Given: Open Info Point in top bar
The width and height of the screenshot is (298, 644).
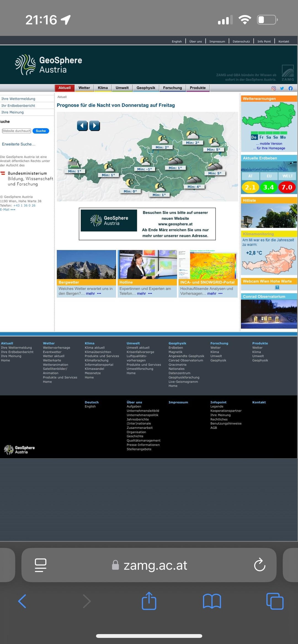Looking at the screenshot, I should [x=264, y=42].
